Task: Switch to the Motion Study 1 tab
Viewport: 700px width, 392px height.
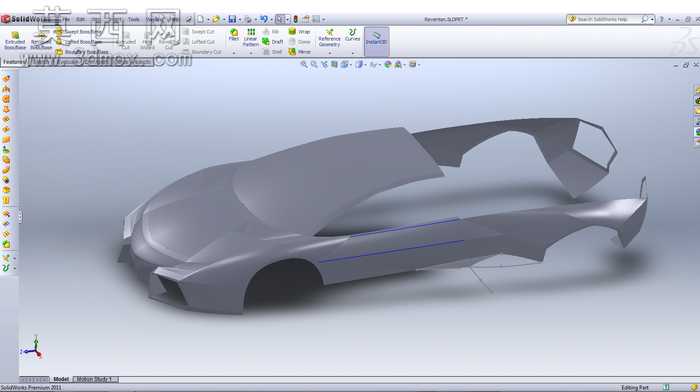Action: pyautogui.click(x=95, y=379)
